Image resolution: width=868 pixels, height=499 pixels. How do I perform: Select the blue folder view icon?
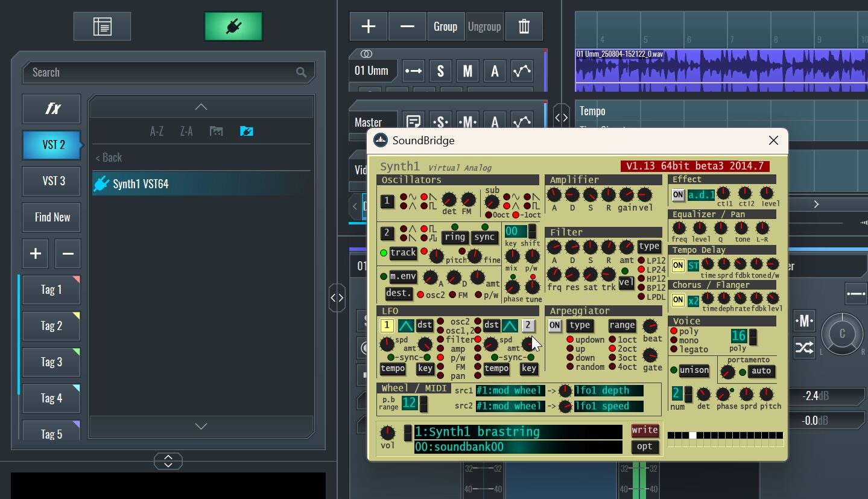[246, 131]
